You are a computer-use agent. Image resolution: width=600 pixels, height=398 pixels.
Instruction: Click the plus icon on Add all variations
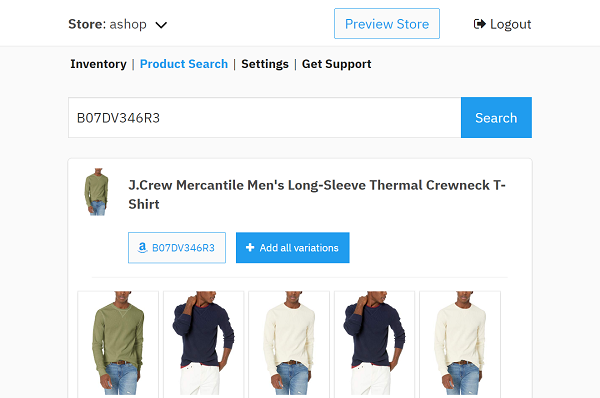[250, 248]
